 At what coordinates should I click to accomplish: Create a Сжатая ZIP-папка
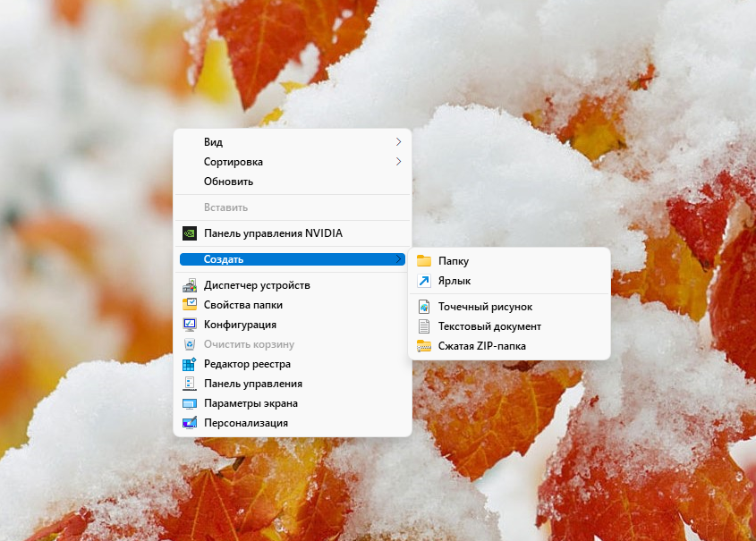(509, 346)
